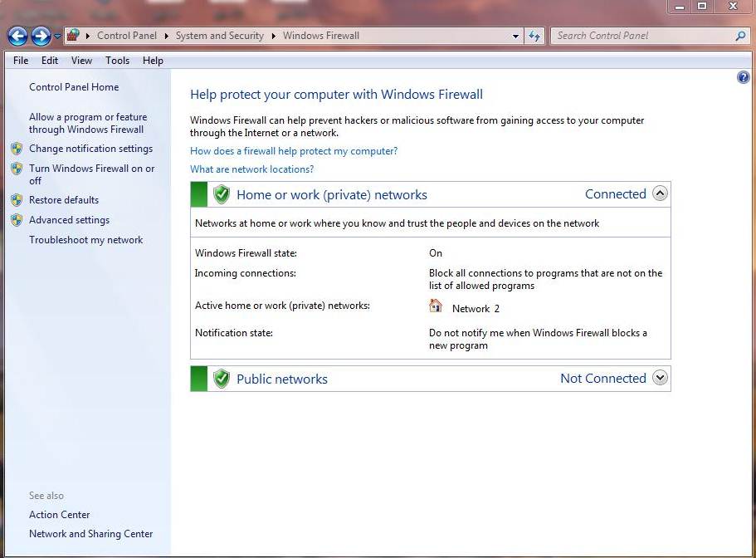Click green shield icon for Public networks
This screenshot has height=558, width=756.
click(222, 379)
